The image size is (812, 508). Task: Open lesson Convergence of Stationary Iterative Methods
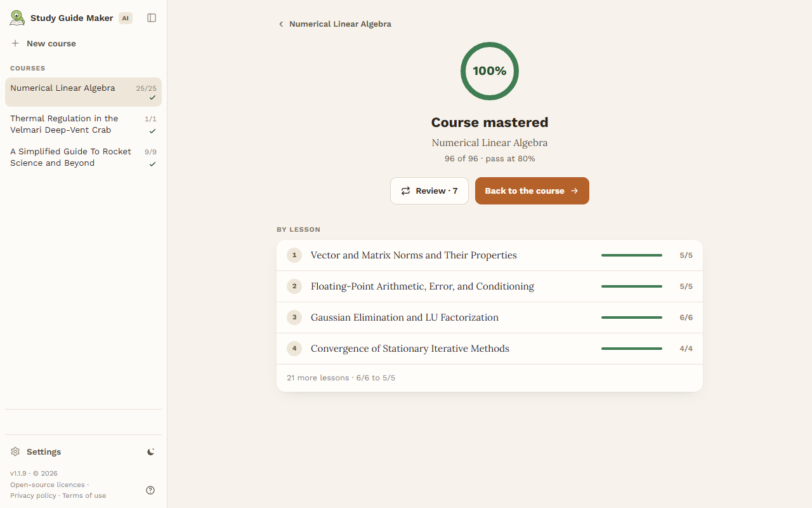[x=490, y=349]
